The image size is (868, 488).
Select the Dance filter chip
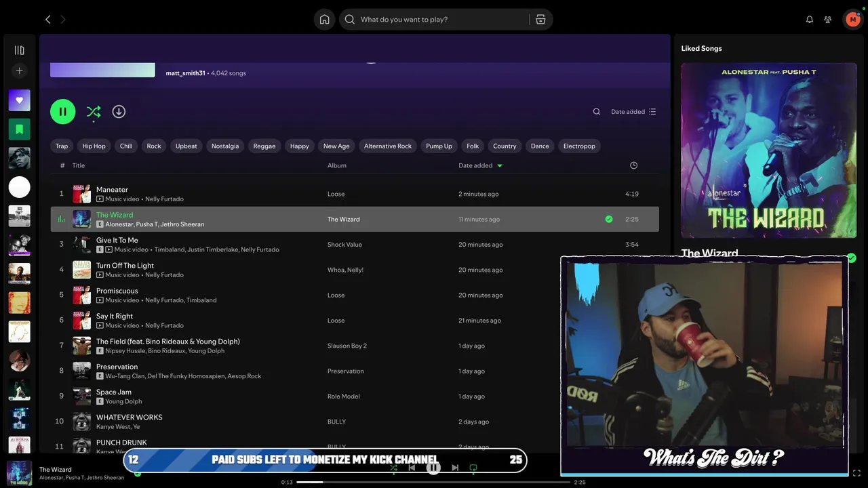[540, 146]
